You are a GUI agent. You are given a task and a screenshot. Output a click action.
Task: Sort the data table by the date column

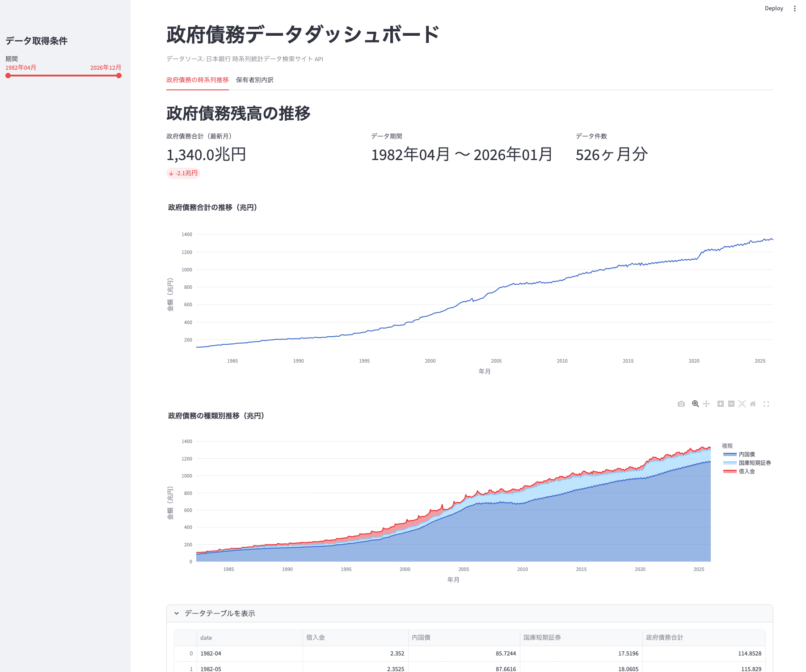tap(206, 638)
